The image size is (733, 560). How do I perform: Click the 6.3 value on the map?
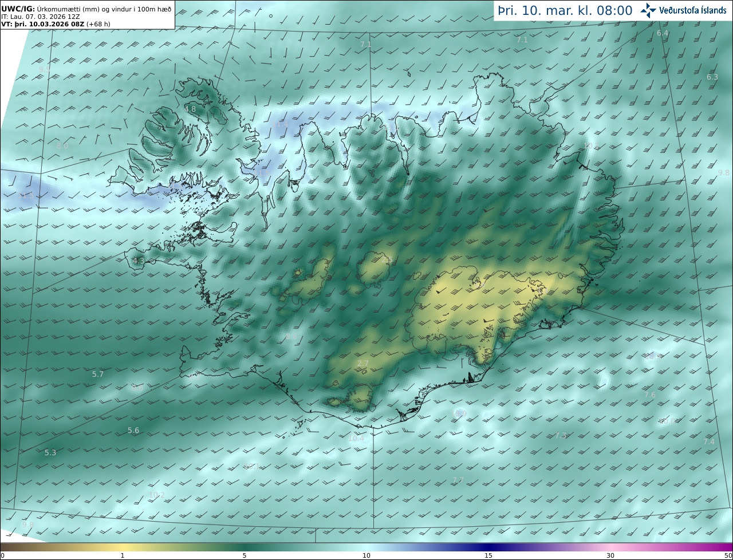point(712,77)
